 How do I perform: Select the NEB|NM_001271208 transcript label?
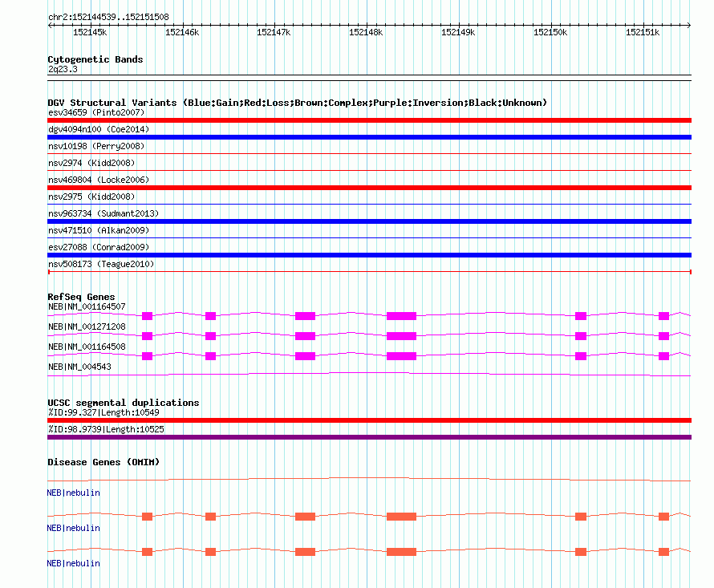click(x=87, y=327)
